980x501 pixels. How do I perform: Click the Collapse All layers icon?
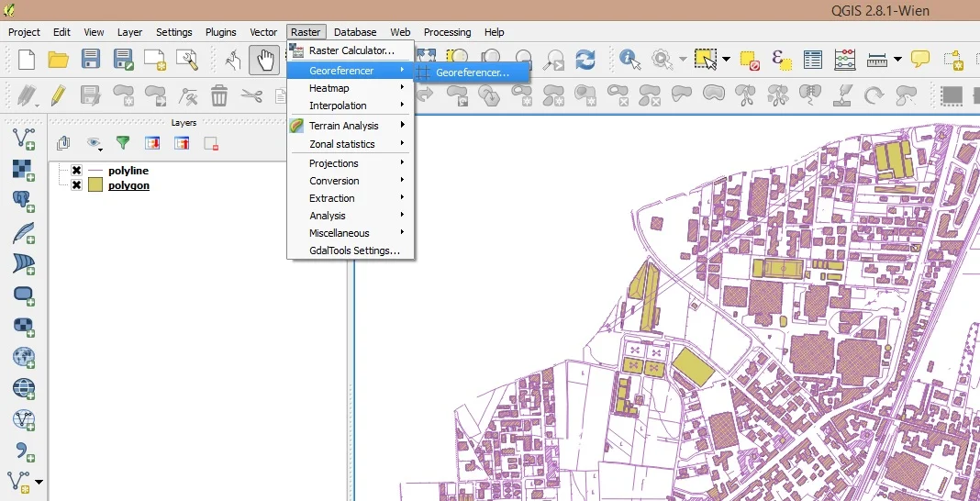(182, 144)
